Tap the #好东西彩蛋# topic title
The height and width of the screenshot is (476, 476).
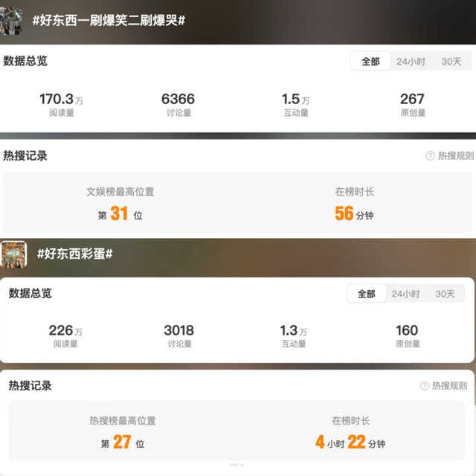(74, 254)
